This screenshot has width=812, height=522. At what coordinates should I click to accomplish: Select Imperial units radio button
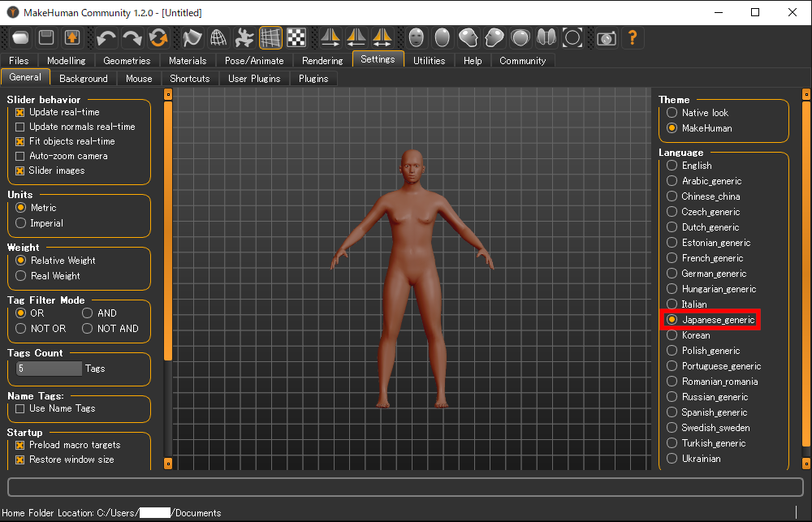(22, 223)
